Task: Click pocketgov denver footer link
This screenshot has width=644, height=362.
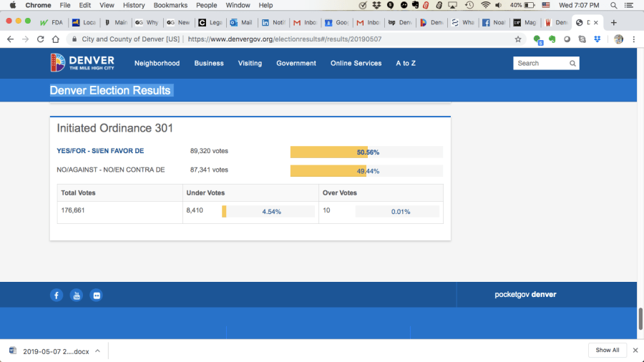Action: 525,295
